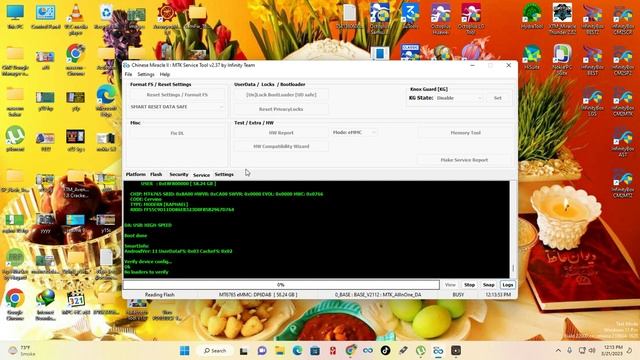
Task: Launch Google Chrome icon at desktop bottom-left
Action: tap(15, 304)
